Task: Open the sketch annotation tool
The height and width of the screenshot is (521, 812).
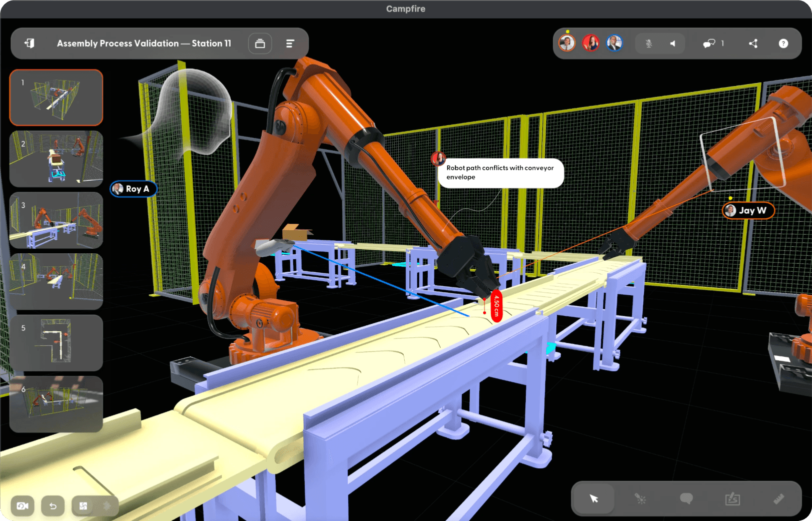Action: [733, 498]
